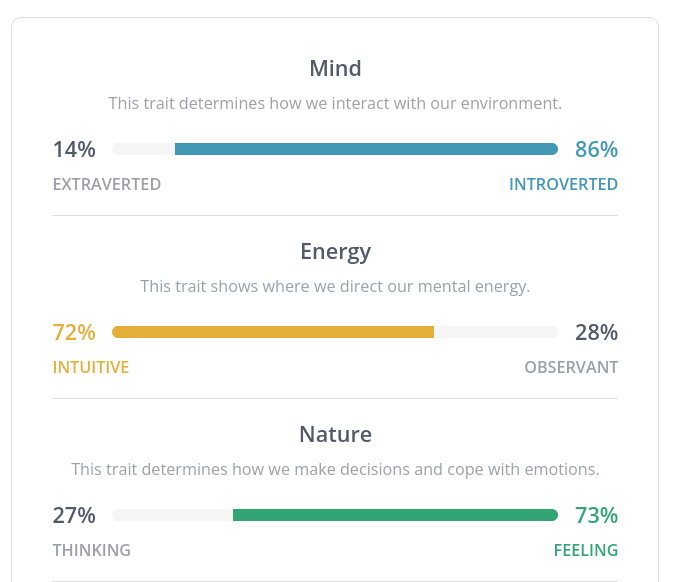
Task: Click the Nature trait heading
Action: coord(335,434)
